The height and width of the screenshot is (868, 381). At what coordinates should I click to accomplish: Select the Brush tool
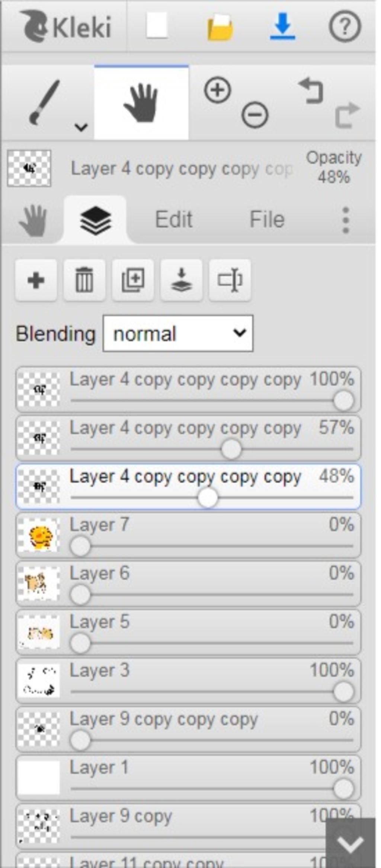click(x=44, y=102)
